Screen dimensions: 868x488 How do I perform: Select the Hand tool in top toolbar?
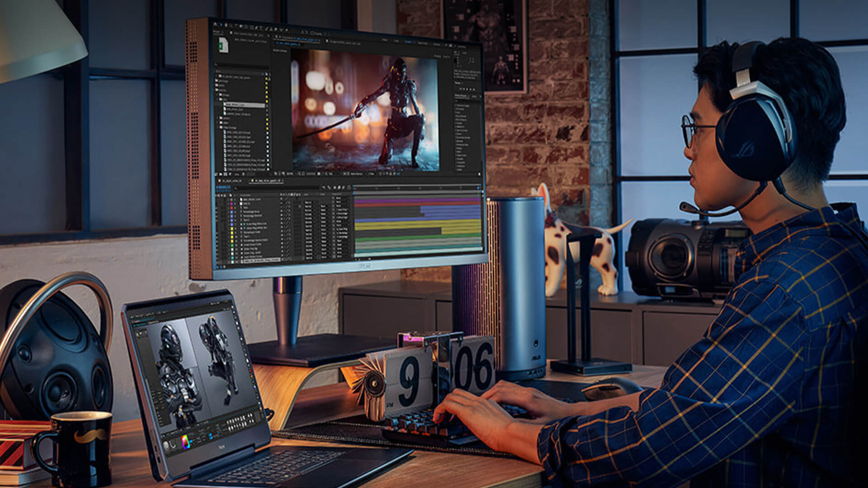click(x=226, y=25)
